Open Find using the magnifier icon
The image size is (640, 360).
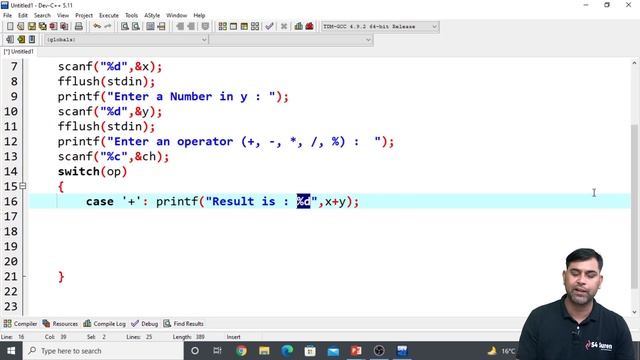click(125, 27)
